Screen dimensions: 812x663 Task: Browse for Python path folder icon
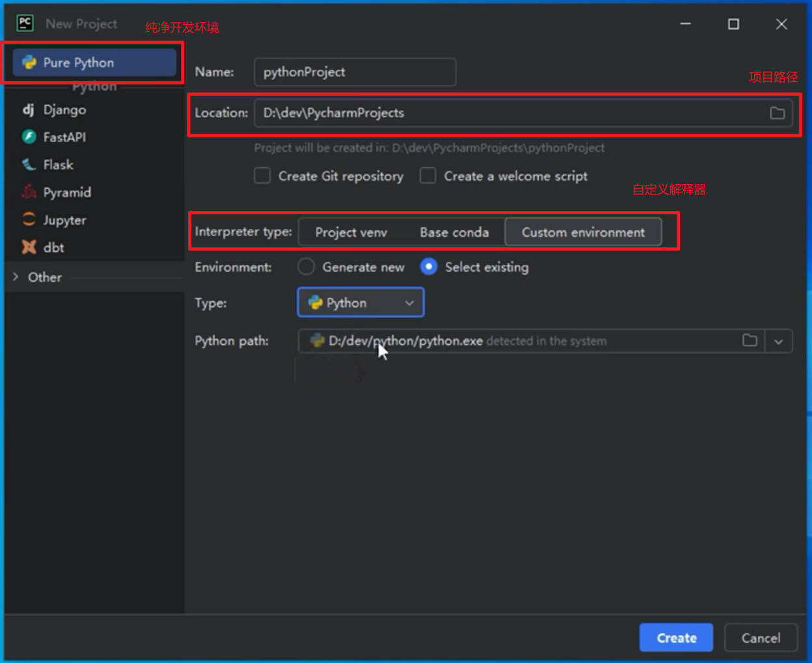[x=750, y=340]
